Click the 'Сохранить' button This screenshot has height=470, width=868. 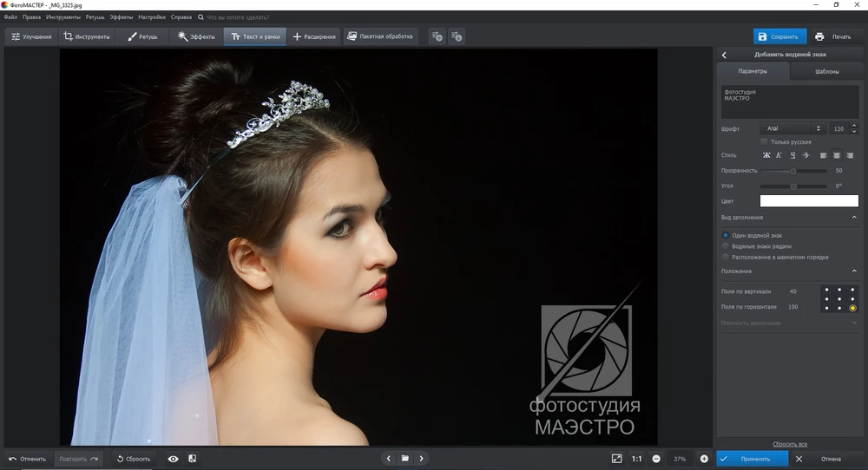(779, 36)
